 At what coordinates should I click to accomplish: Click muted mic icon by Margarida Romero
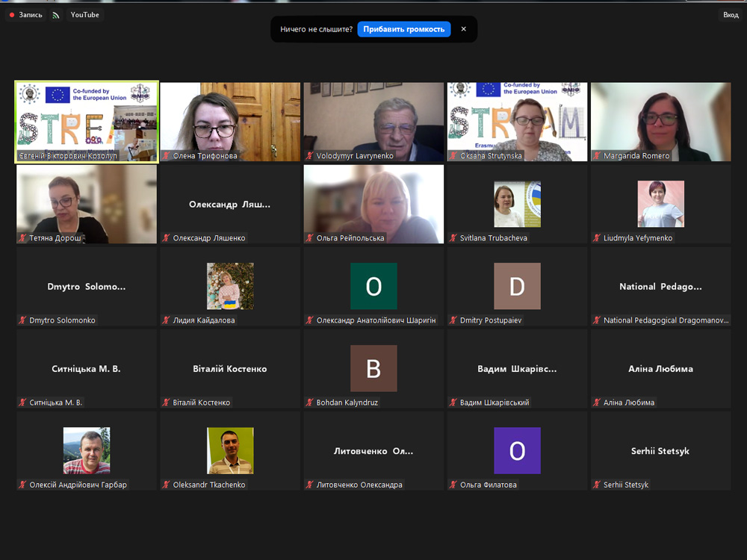597,156
